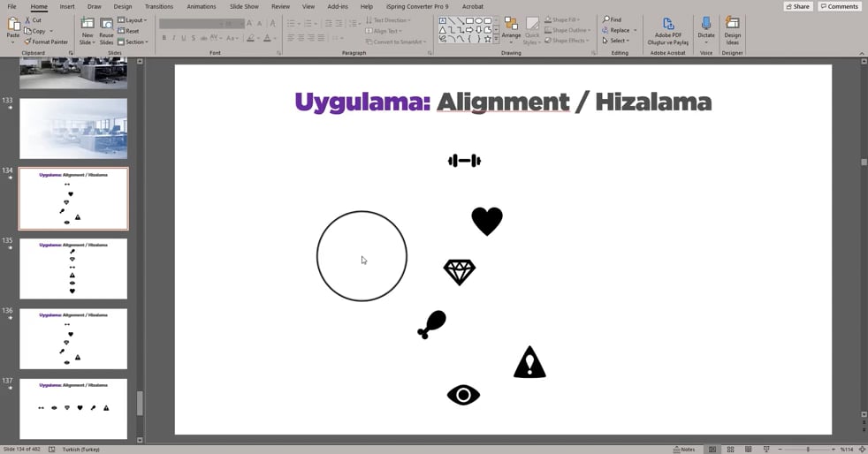Cut the current selection
This screenshot has width=868, height=454.
point(34,20)
